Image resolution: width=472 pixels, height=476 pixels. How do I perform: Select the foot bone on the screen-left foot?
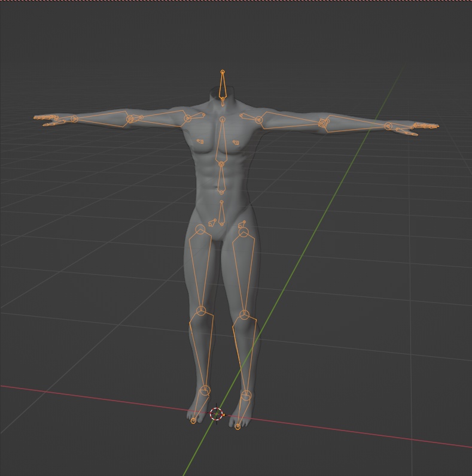200,405
